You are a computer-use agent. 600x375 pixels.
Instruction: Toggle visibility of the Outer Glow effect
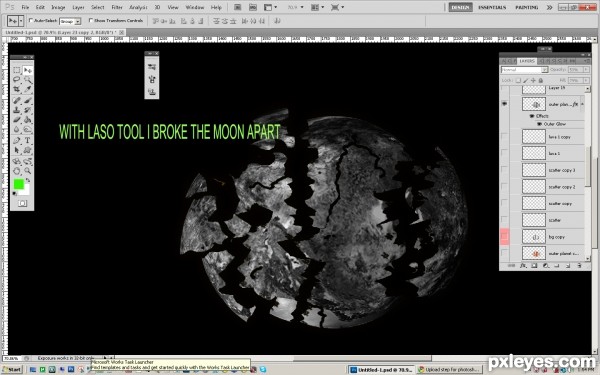click(x=540, y=124)
